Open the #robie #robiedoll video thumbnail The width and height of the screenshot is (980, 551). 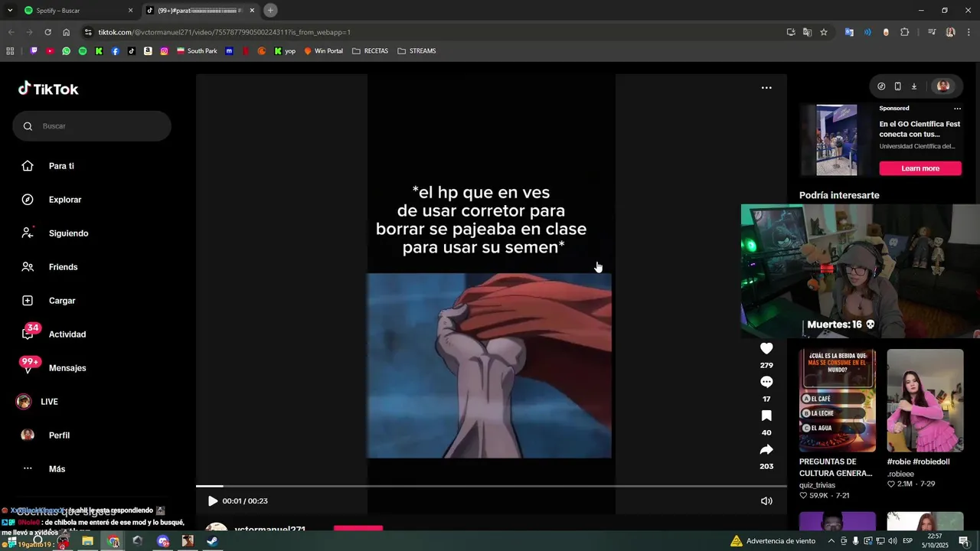point(925,400)
